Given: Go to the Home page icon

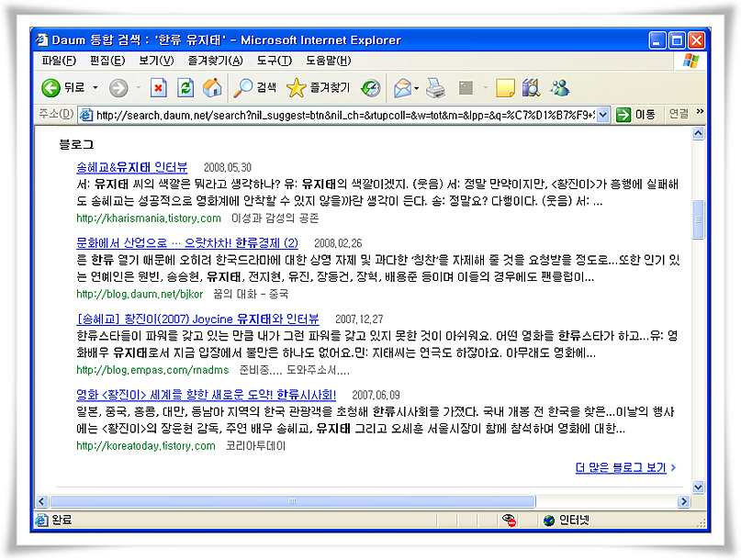Looking at the screenshot, I should coord(212,88).
